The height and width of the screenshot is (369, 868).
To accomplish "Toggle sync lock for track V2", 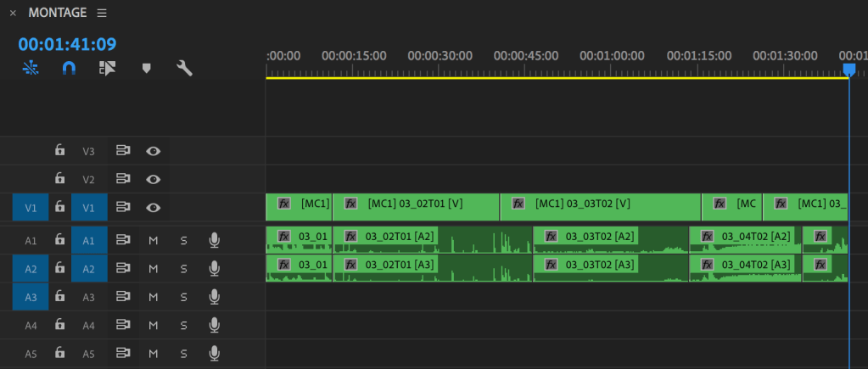I will pyautogui.click(x=123, y=179).
